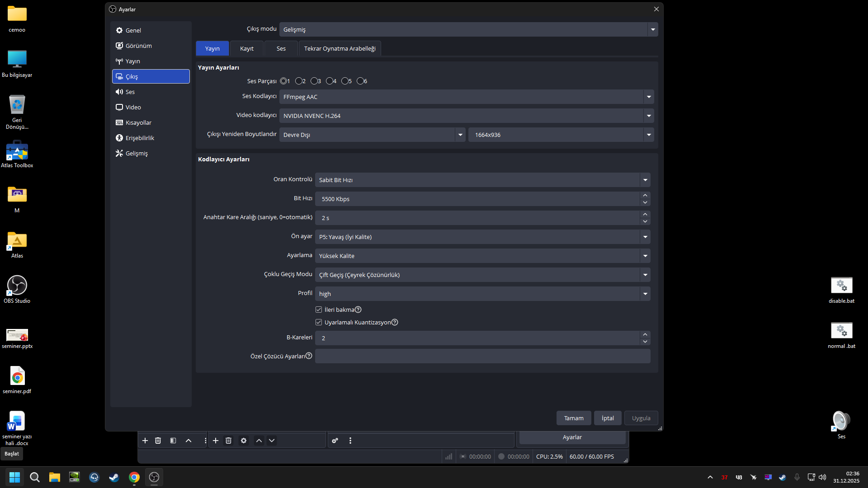Switch to the Tekrar Oynatma Arabelleği tab
Viewport: 868px width, 488px height.
(x=340, y=48)
